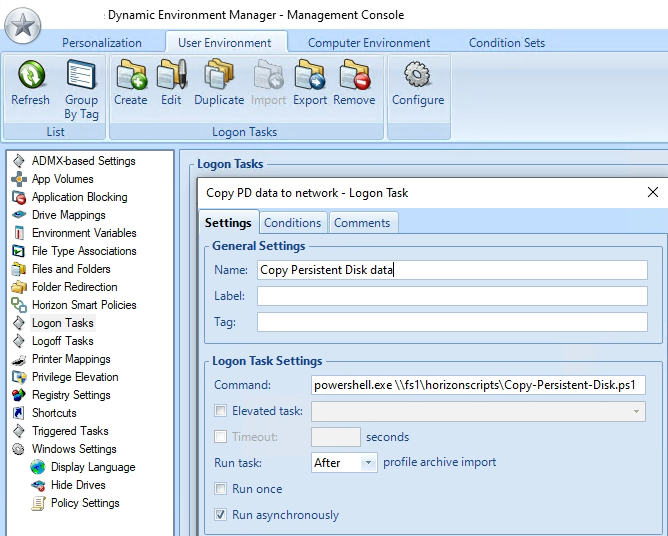
Task: Open Configure gear in ribbon
Action: click(418, 75)
